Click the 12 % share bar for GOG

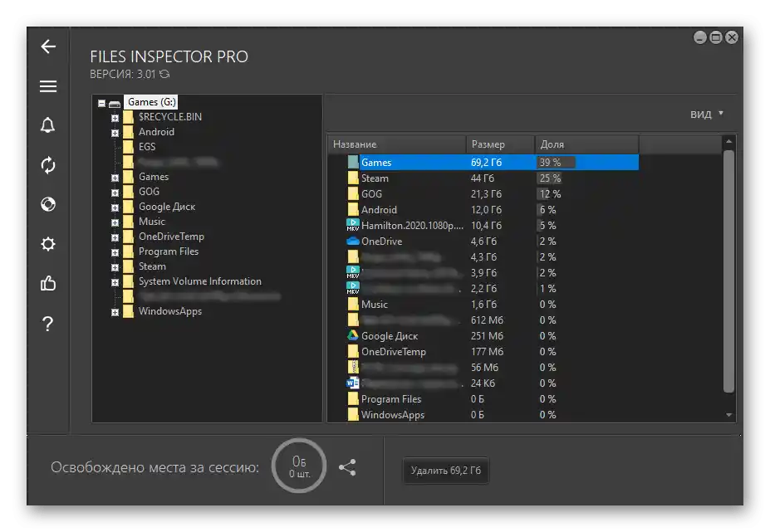pos(550,194)
